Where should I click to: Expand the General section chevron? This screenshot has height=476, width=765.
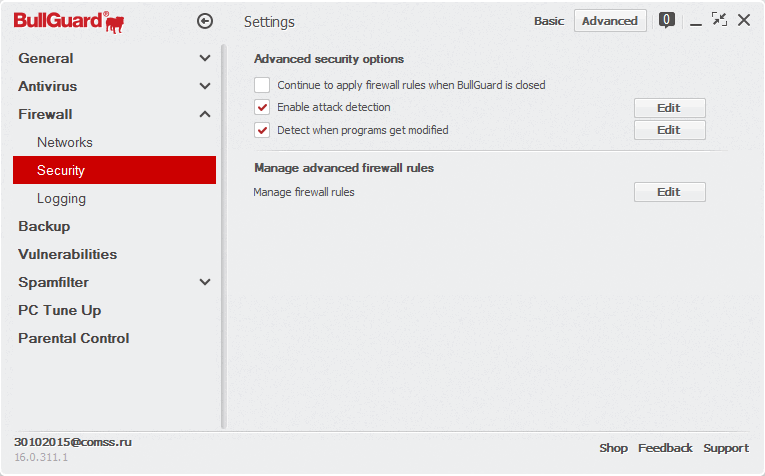pos(205,58)
